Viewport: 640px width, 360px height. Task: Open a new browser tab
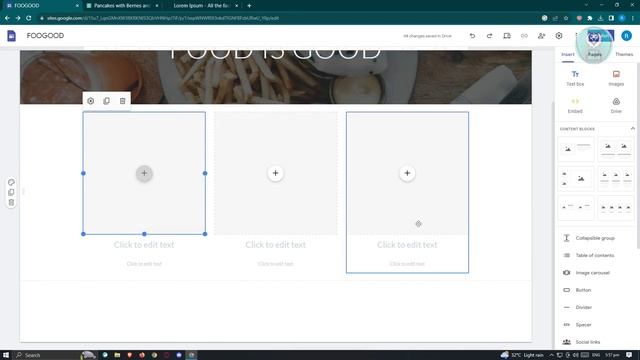[x=249, y=6]
